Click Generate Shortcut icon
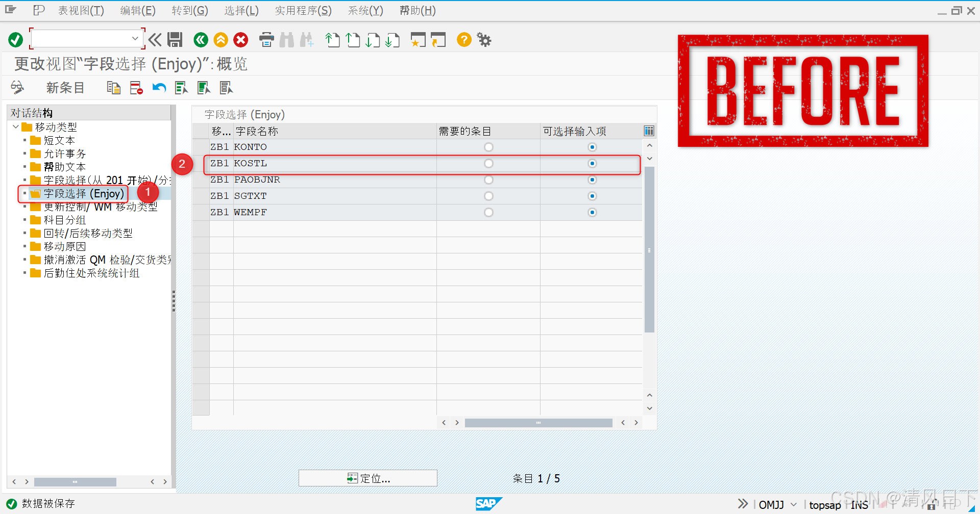The height and width of the screenshot is (514, 980). point(438,40)
